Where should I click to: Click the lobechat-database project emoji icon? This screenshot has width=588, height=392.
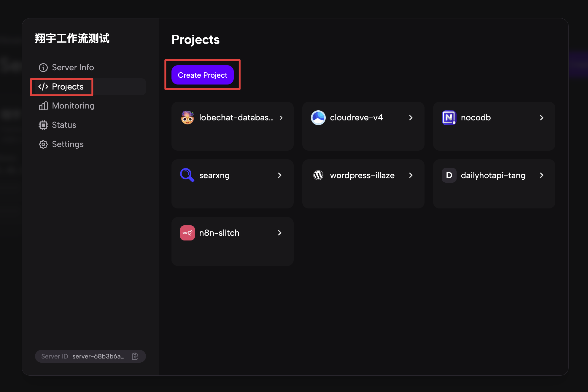coord(187,118)
